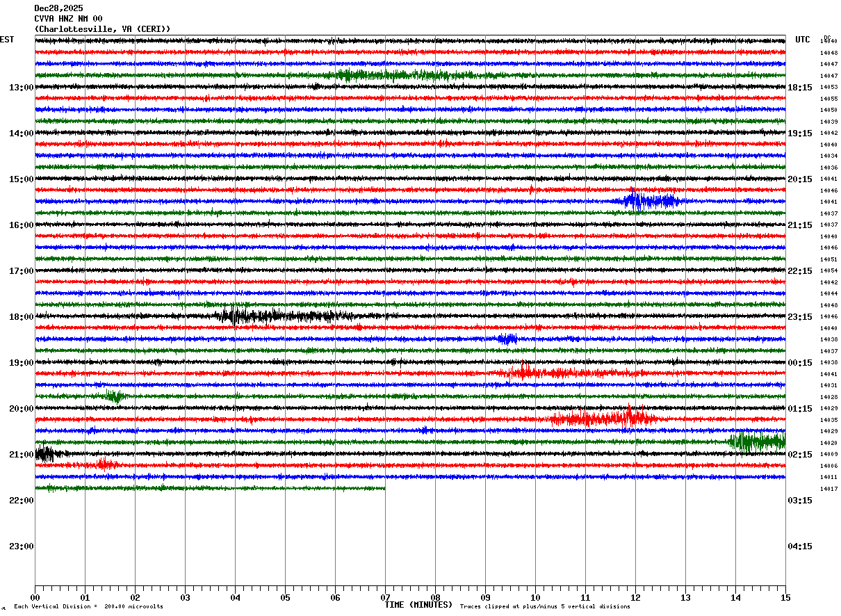This screenshot has width=841, height=616.
Task: Select the 17:00 EST time label
Action: [x=21, y=271]
